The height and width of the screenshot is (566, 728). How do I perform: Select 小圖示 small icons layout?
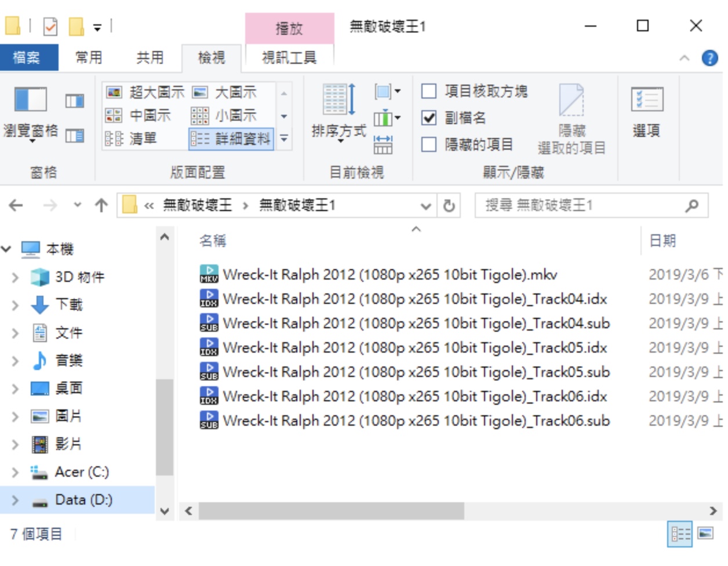click(x=225, y=115)
